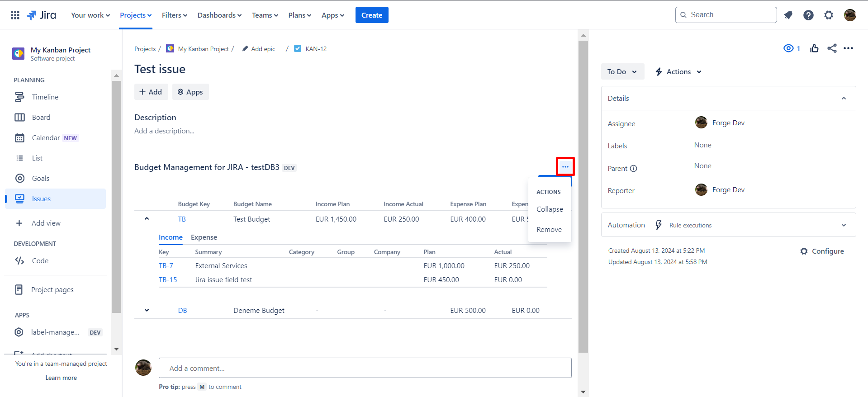Open the TB budget key link
The width and height of the screenshot is (868, 397).
point(182,219)
